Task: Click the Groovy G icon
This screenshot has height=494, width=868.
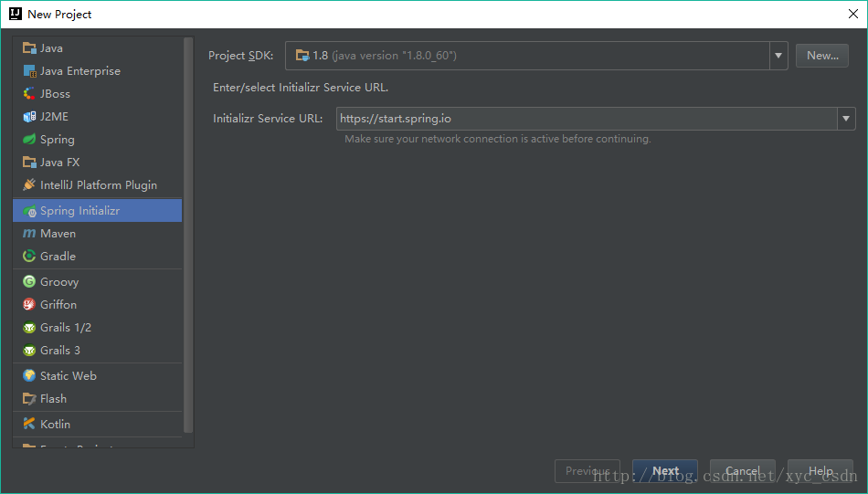Action: pyautogui.click(x=29, y=281)
